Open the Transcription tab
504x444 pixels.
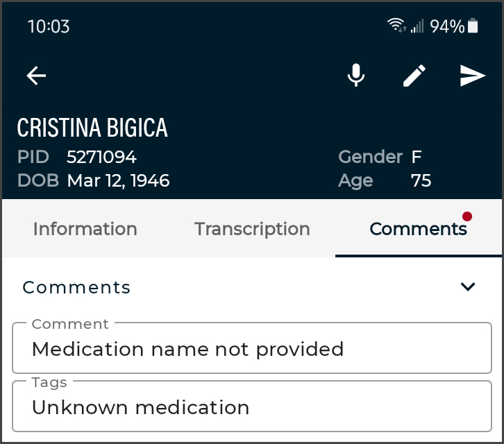pos(252,229)
